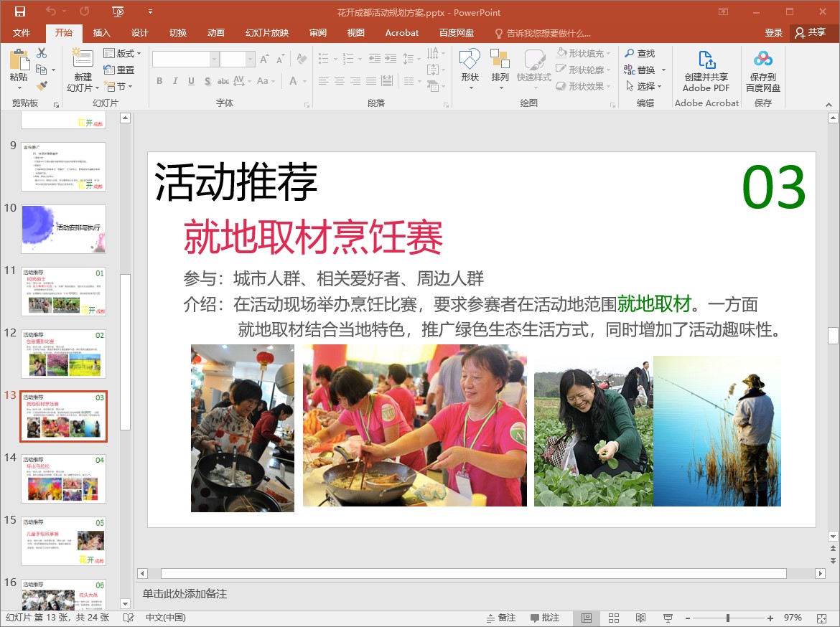Switch to Slide Sorter view icon
The image size is (840, 627).
[x=614, y=618]
